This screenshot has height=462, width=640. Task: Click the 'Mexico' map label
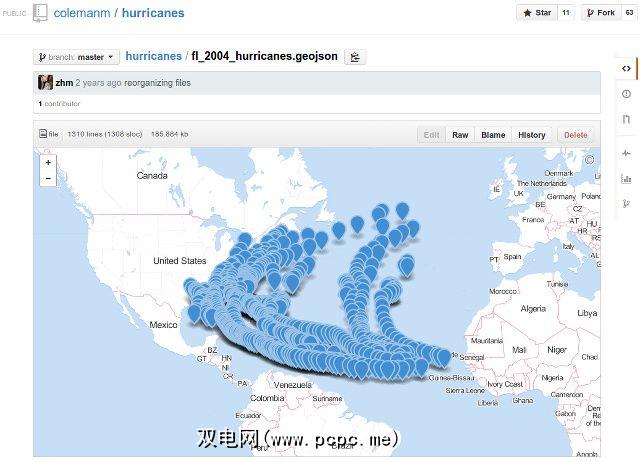point(163,325)
